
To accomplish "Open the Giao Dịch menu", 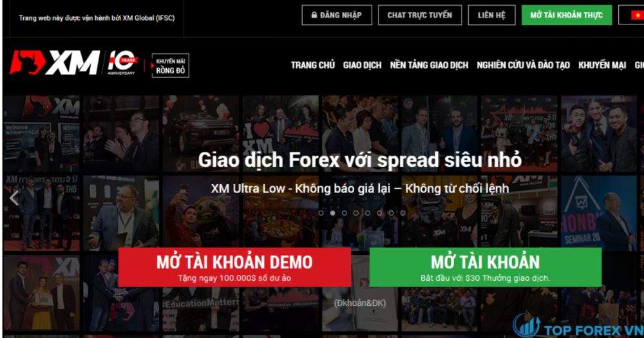I will pyautogui.click(x=362, y=65).
